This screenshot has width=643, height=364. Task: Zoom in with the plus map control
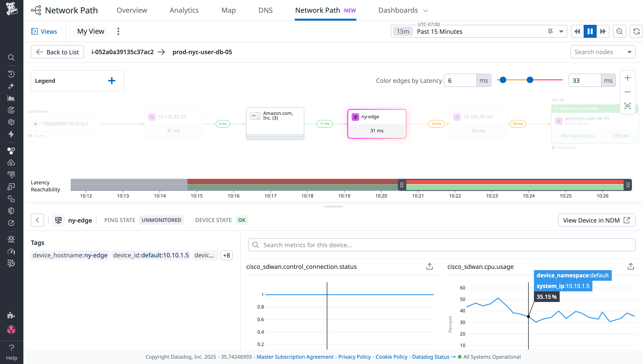tap(627, 78)
